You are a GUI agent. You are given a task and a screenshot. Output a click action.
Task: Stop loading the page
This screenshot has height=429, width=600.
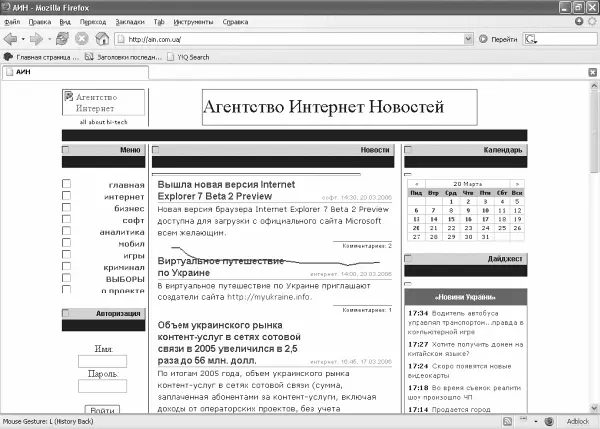click(82, 39)
